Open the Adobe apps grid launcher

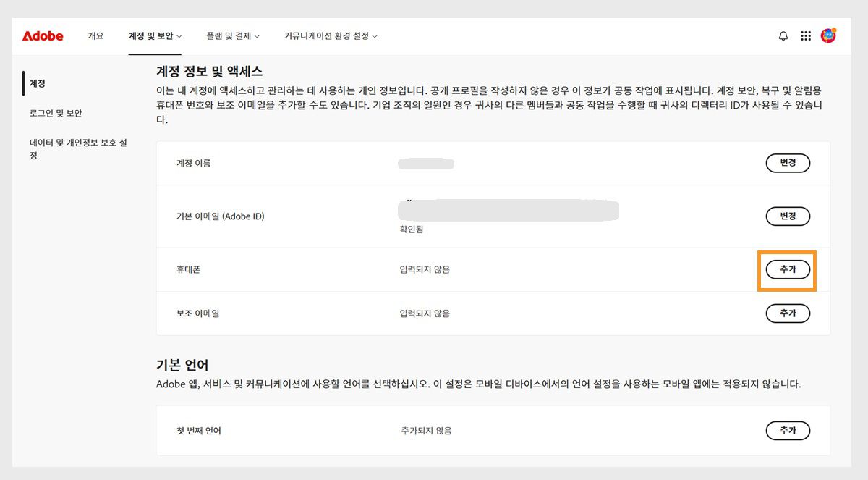(806, 35)
